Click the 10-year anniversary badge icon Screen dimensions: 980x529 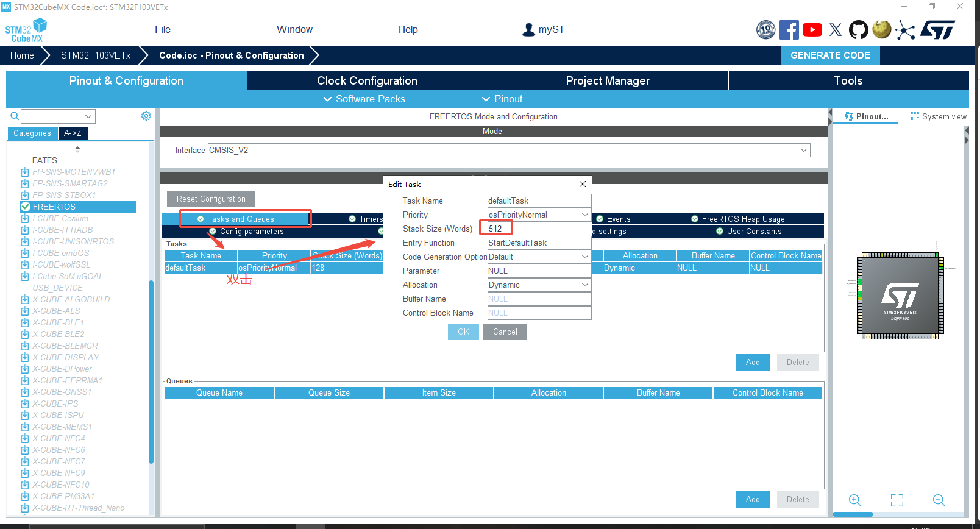point(765,30)
